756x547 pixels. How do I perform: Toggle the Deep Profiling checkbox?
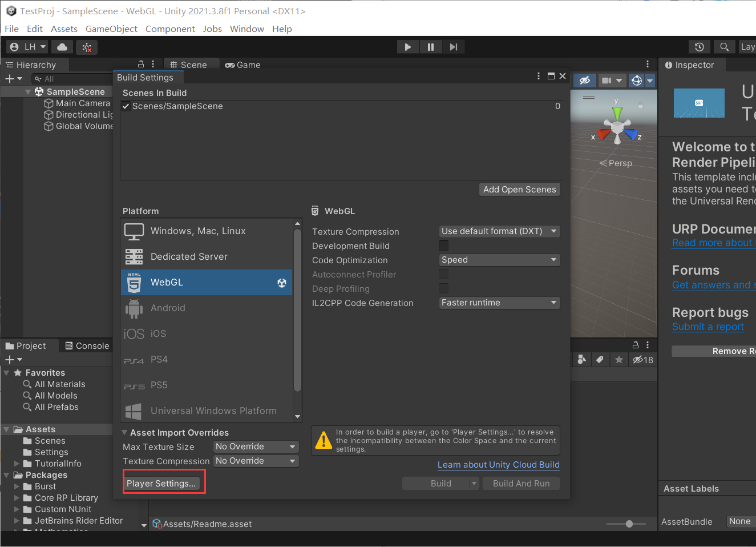[x=443, y=288]
